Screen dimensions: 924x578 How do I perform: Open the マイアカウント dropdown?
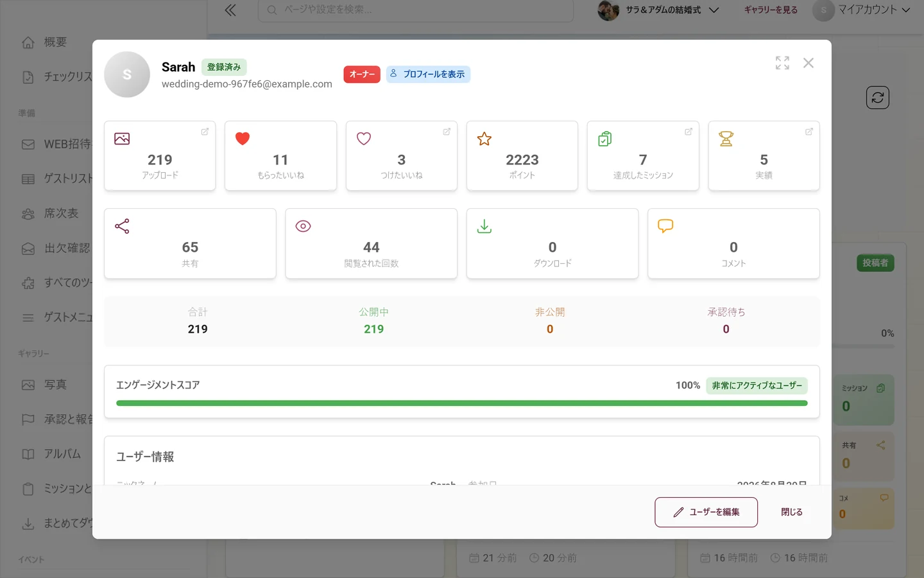coord(862,10)
